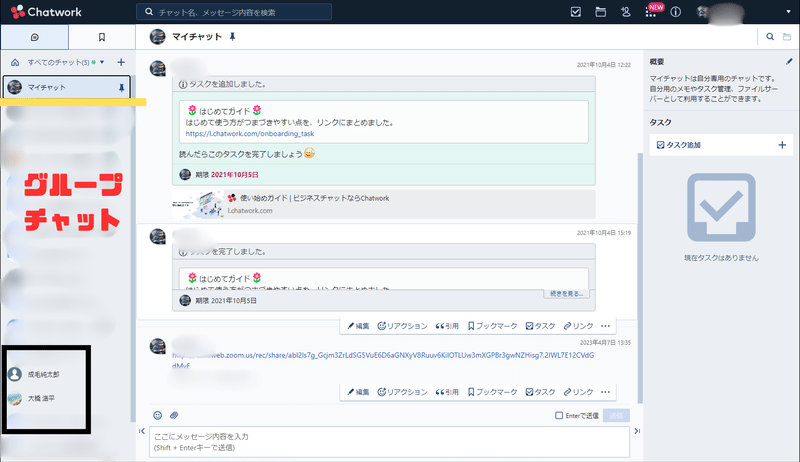Collapse the right panel arrow

tap(637, 431)
